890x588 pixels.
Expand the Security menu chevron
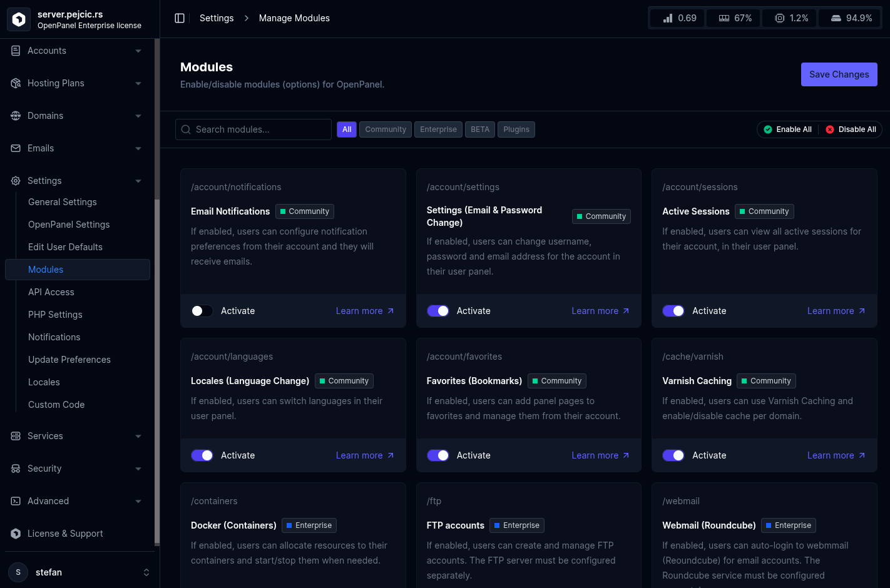coord(138,469)
